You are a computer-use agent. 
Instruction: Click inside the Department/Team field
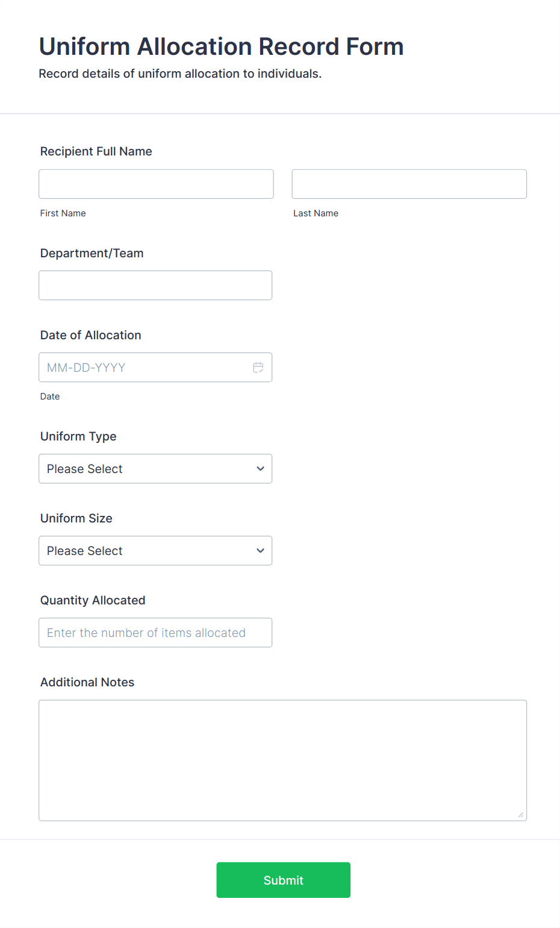(155, 285)
